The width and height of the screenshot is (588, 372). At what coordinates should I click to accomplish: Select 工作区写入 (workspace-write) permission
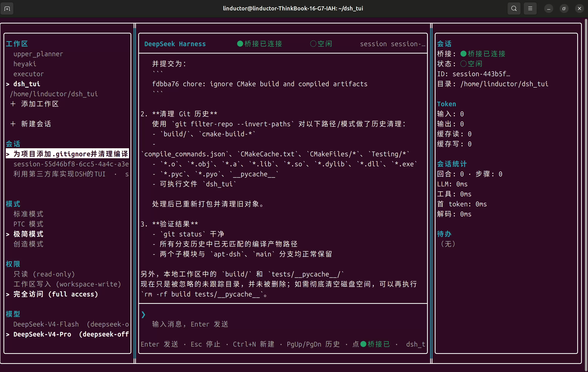67,284
